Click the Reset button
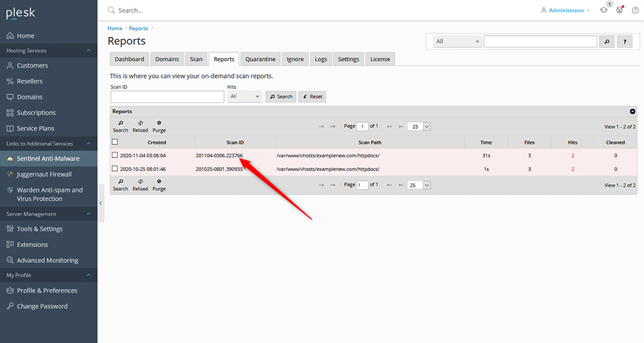The width and height of the screenshot is (644, 343). 312,97
